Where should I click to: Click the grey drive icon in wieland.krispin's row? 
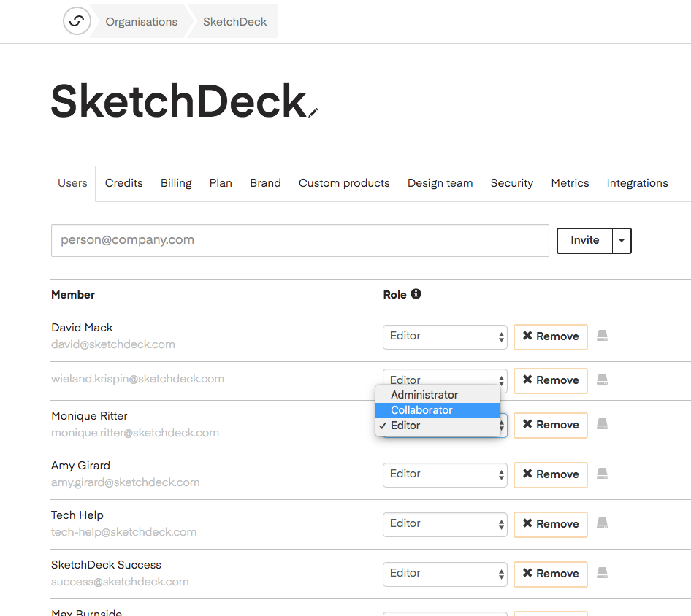tap(602, 379)
